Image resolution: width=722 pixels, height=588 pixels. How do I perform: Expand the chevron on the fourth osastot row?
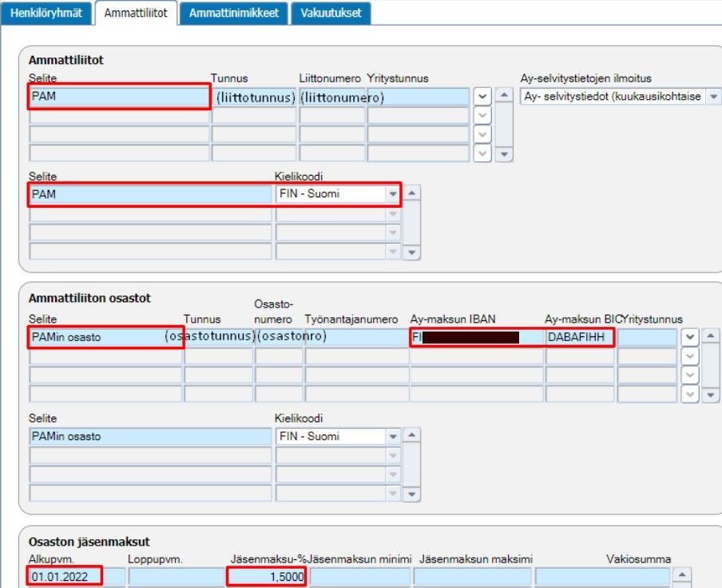690,394
